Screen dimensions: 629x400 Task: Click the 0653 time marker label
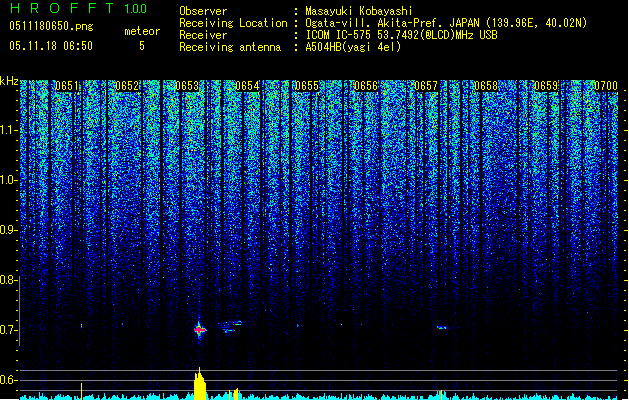(x=187, y=86)
